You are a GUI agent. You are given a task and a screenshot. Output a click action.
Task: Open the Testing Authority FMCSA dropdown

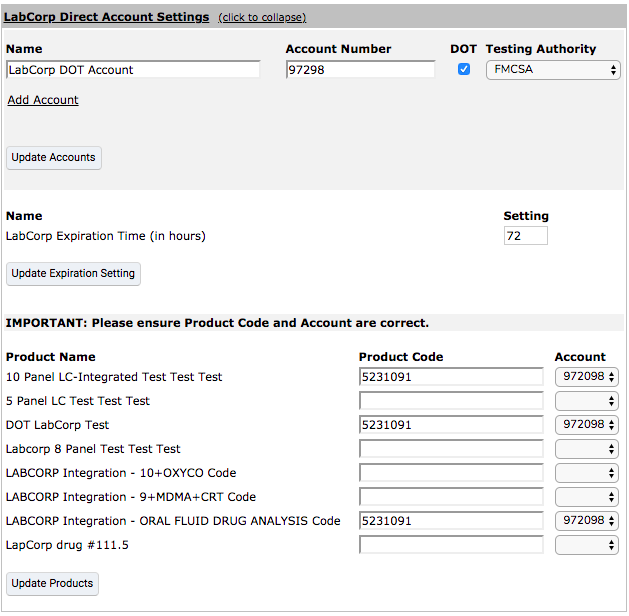tap(553, 70)
